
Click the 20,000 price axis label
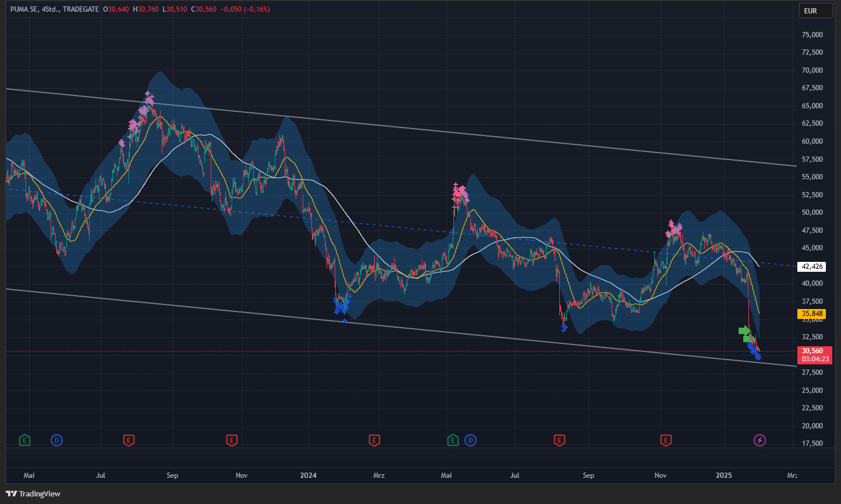coord(812,426)
